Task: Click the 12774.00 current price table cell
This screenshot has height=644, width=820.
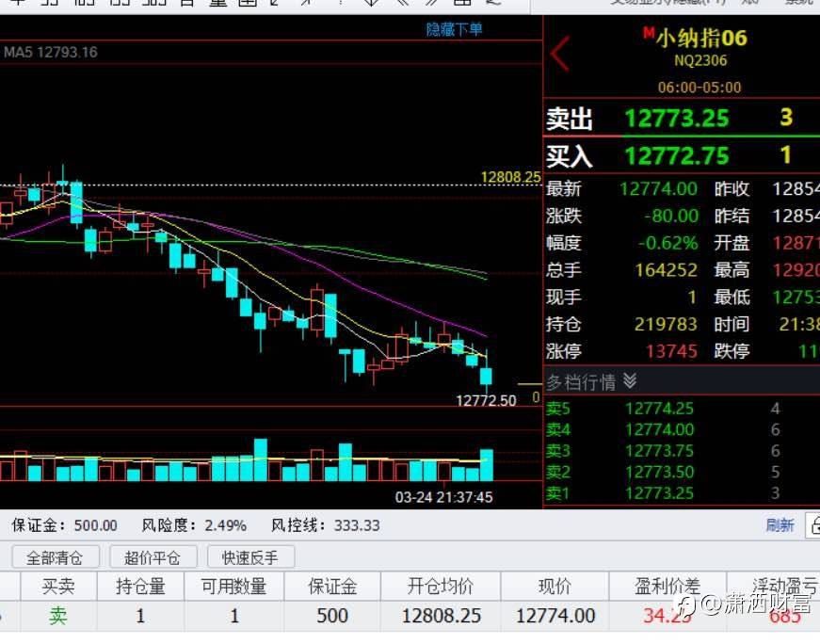Action: [555, 617]
